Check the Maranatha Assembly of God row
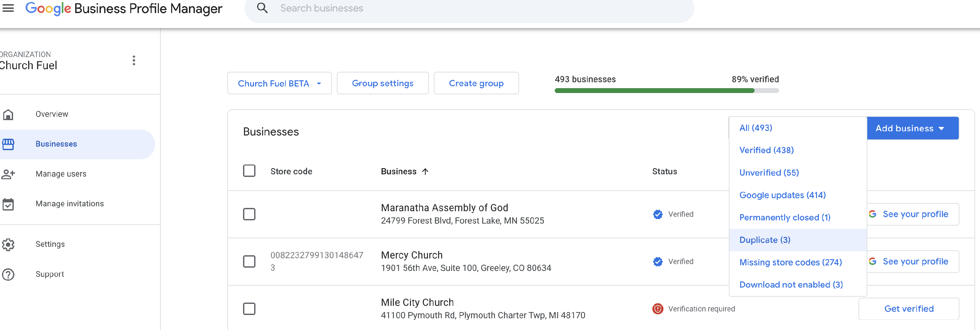This screenshot has height=330, width=980. click(249, 214)
